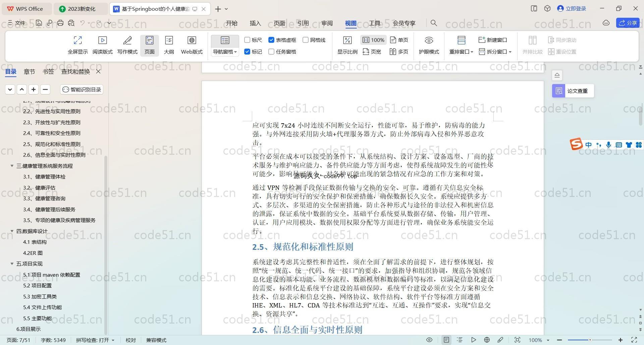644x345 pixels.
Task: Click login now (立即登录)
Action: coord(572,9)
